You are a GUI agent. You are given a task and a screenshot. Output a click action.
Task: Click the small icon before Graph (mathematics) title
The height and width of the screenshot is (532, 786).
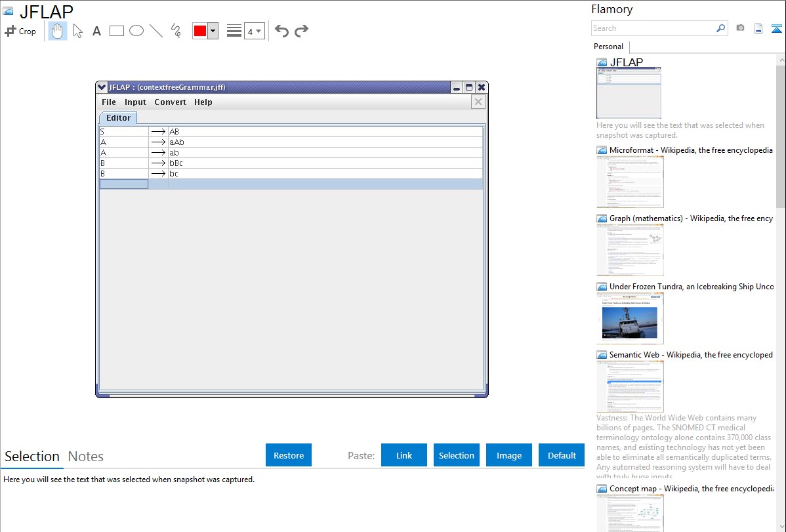(602, 218)
